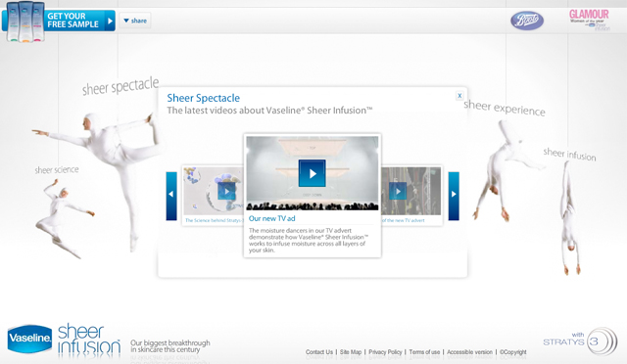Close the Sheer Spectacle popup
Image resolution: width=627 pixels, height=364 pixels.
click(459, 96)
